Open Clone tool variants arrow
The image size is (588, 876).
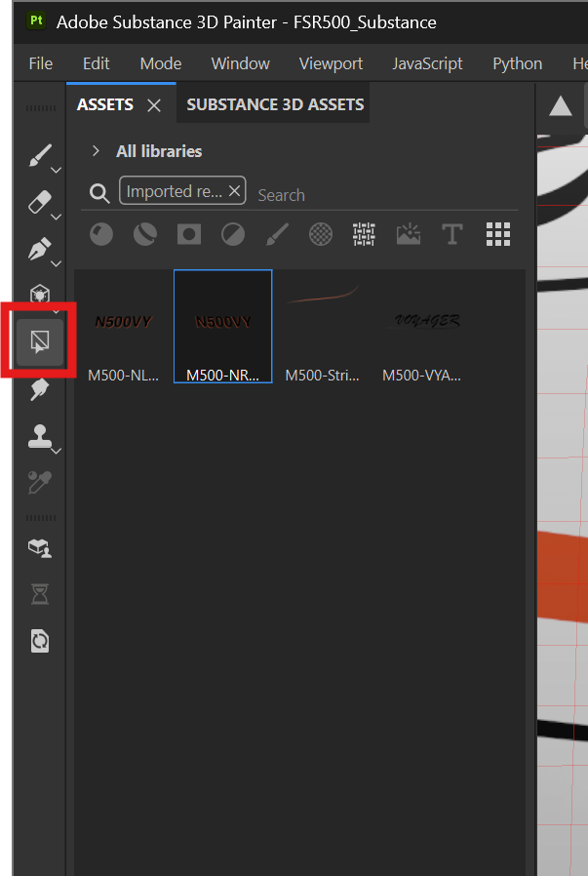coord(57,451)
